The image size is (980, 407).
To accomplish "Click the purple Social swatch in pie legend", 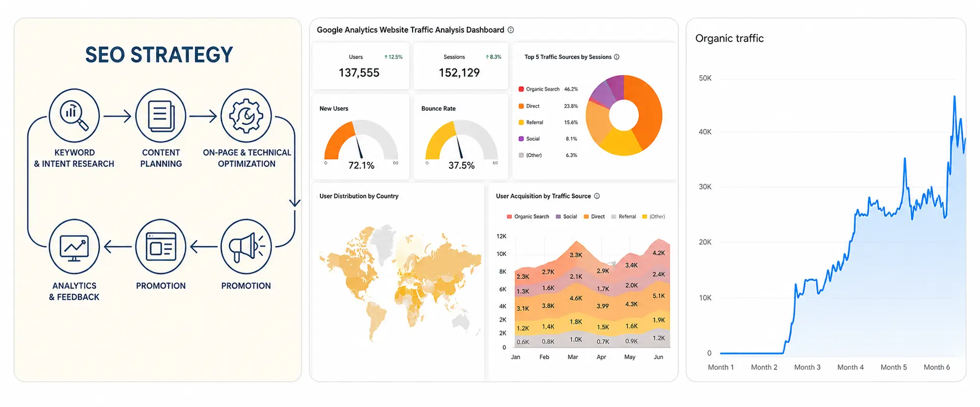I will (x=521, y=139).
